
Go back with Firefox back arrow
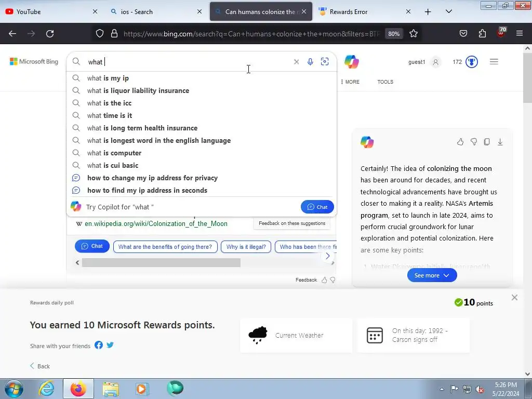tap(12, 34)
